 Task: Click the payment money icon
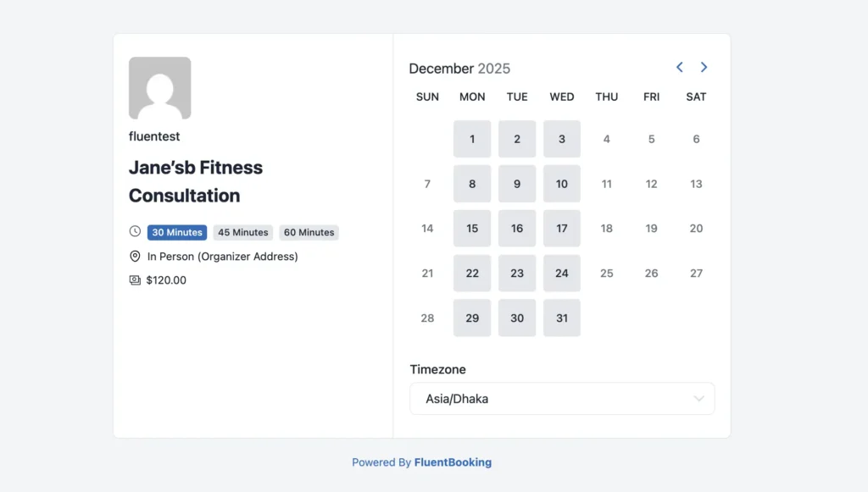135,279
